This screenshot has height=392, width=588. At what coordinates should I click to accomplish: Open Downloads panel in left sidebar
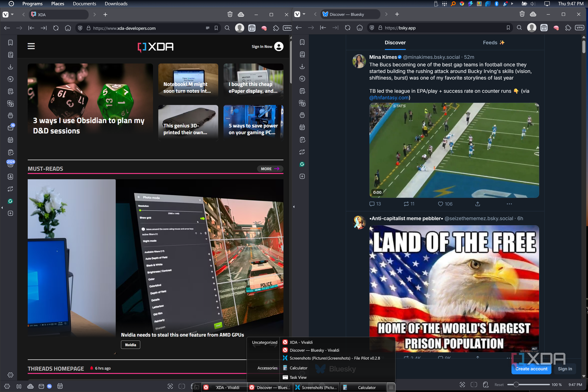[x=10, y=67]
